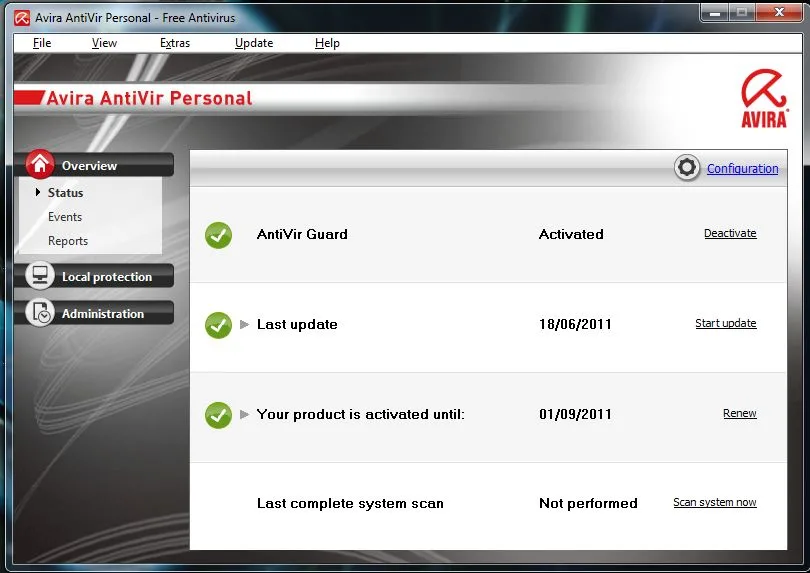Open the Update menu

coord(254,43)
